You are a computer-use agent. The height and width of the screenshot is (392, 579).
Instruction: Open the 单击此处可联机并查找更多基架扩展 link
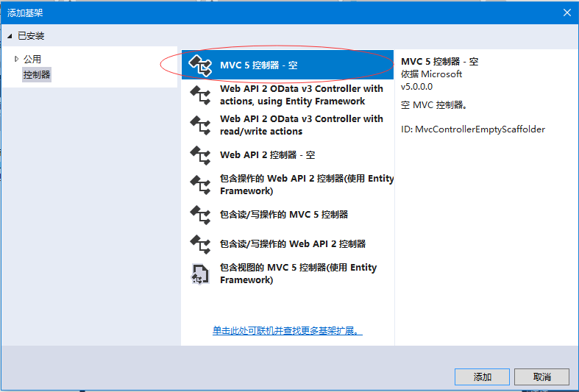click(288, 331)
